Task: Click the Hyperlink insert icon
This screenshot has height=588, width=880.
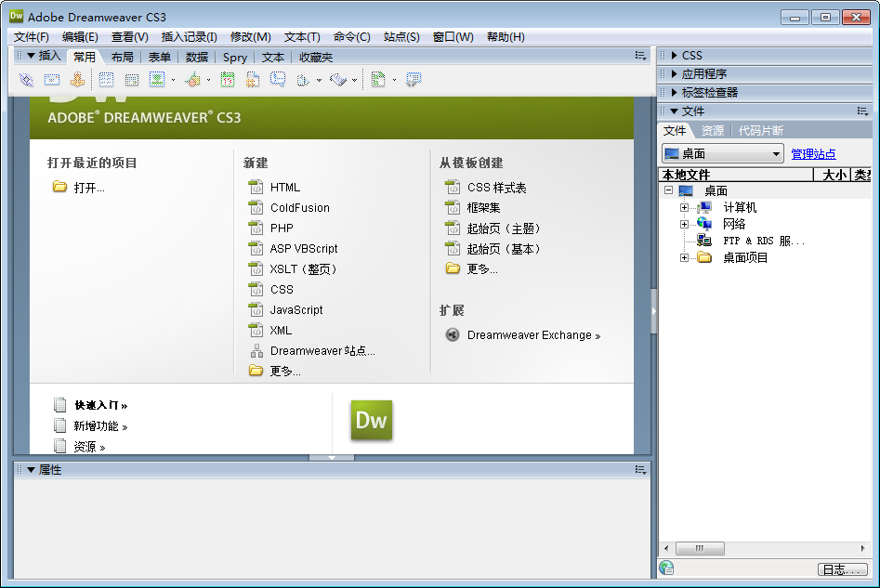Action: (x=26, y=80)
